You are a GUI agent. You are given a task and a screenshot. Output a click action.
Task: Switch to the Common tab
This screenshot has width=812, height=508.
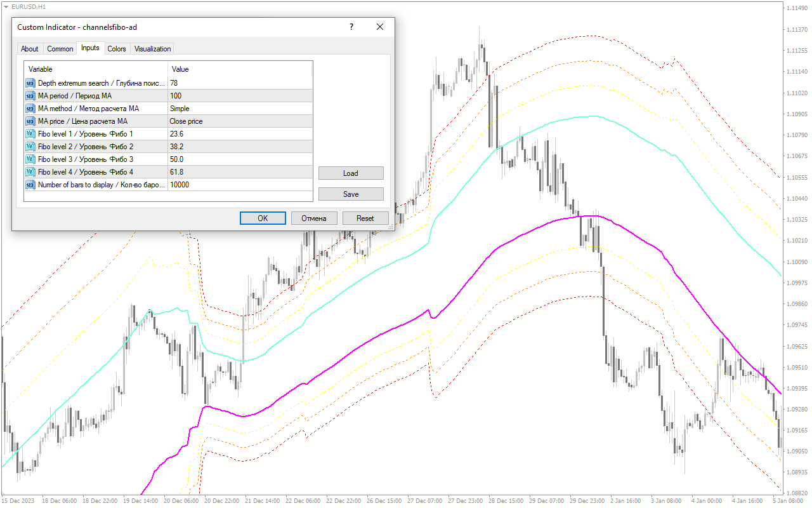pyautogui.click(x=60, y=49)
